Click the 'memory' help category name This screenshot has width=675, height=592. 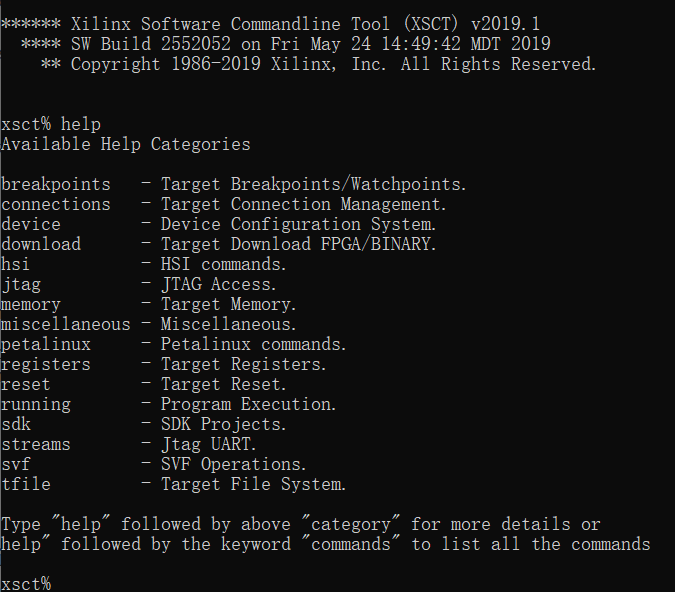[31, 305]
